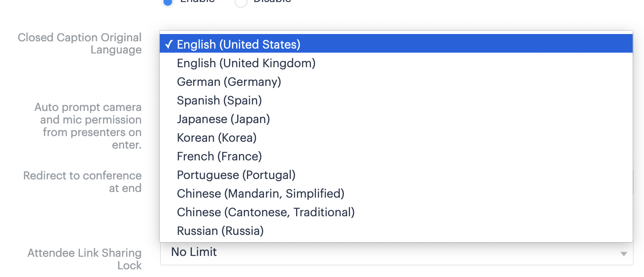Select English (United States) from the language list

[x=238, y=44]
